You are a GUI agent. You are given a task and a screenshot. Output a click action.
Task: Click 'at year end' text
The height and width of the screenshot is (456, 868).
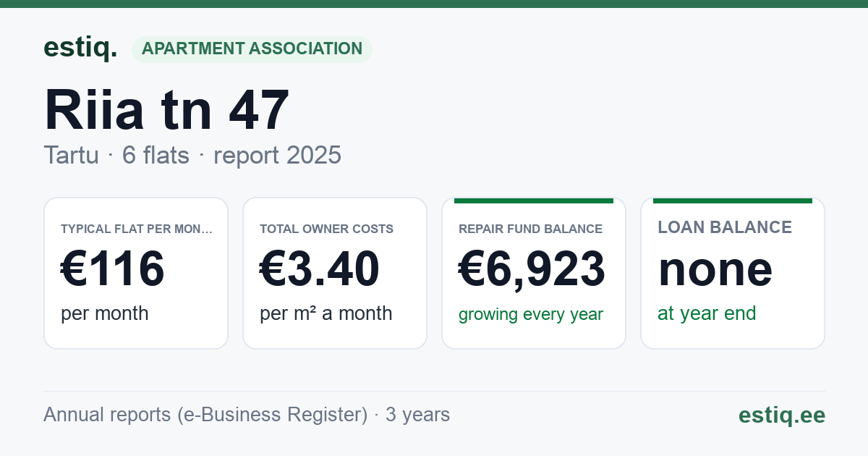point(707,313)
